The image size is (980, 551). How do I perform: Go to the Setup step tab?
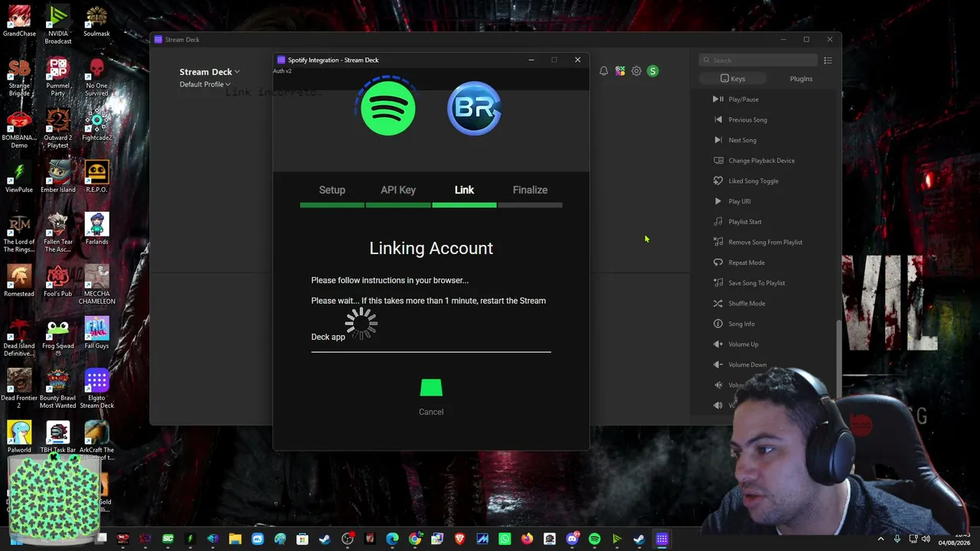(x=332, y=190)
